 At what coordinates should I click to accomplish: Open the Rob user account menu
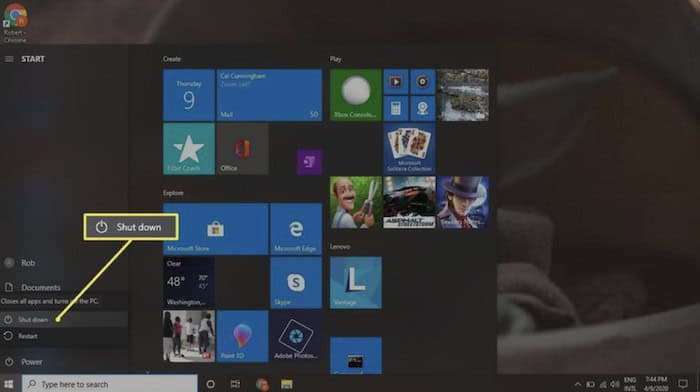tap(64, 263)
